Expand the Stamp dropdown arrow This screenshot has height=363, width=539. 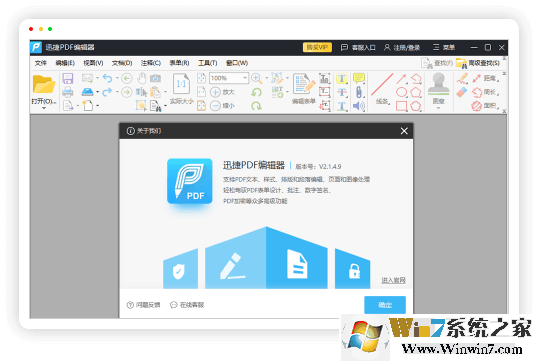click(438, 108)
